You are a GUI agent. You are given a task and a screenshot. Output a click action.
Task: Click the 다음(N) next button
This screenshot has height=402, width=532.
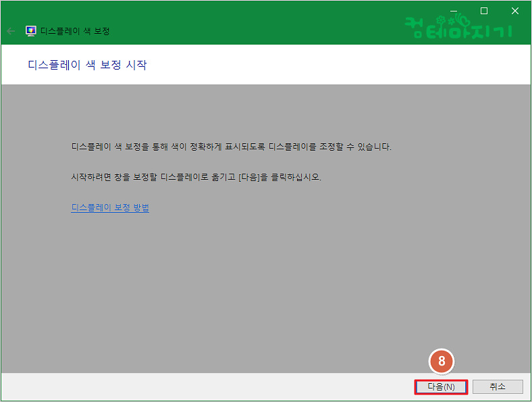coord(441,386)
